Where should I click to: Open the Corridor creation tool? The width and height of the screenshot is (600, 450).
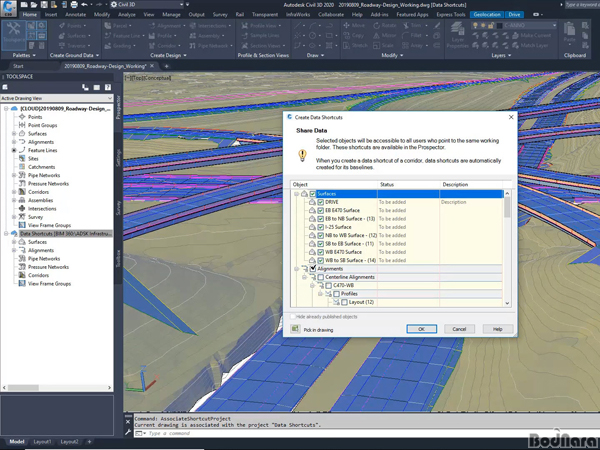click(165, 45)
